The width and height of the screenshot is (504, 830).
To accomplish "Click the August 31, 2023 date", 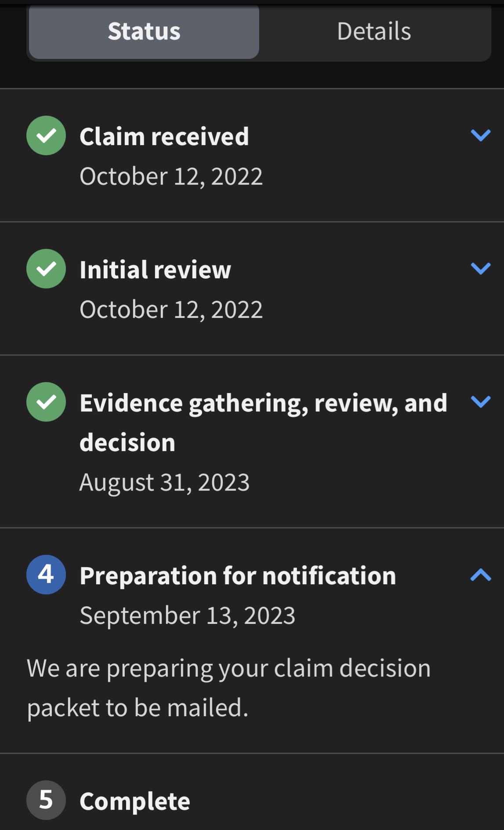I will coord(164,482).
